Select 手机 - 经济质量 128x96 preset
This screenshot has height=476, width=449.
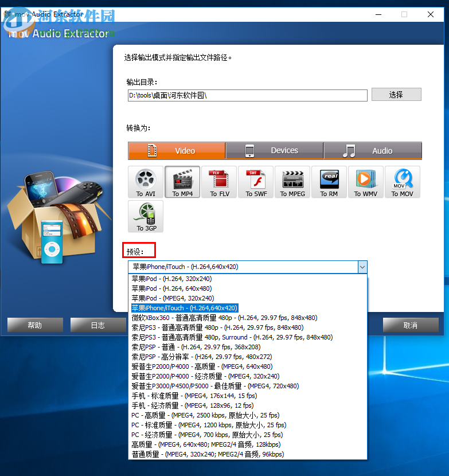coord(248,405)
